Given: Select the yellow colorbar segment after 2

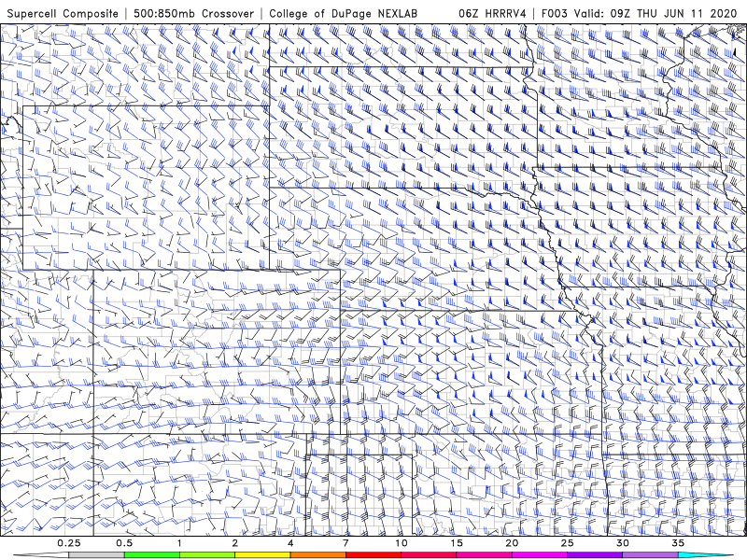Looking at the screenshot, I should click(x=262, y=555).
